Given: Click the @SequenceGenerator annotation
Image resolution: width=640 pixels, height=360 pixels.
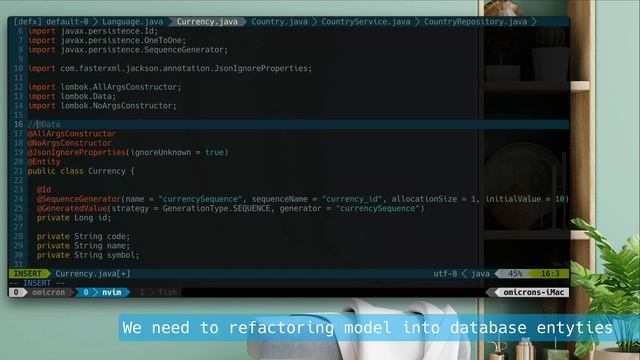Looking at the screenshot, I should click(x=79, y=199).
